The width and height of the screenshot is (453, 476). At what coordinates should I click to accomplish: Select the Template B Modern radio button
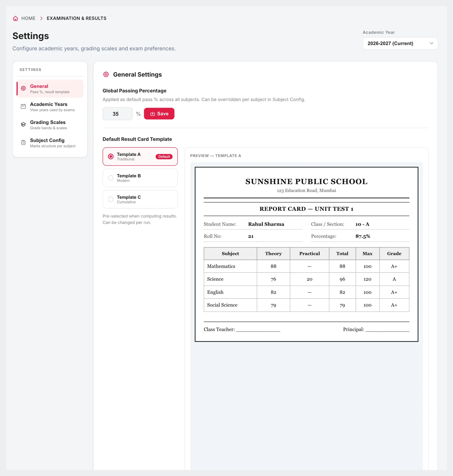pos(111,178)
